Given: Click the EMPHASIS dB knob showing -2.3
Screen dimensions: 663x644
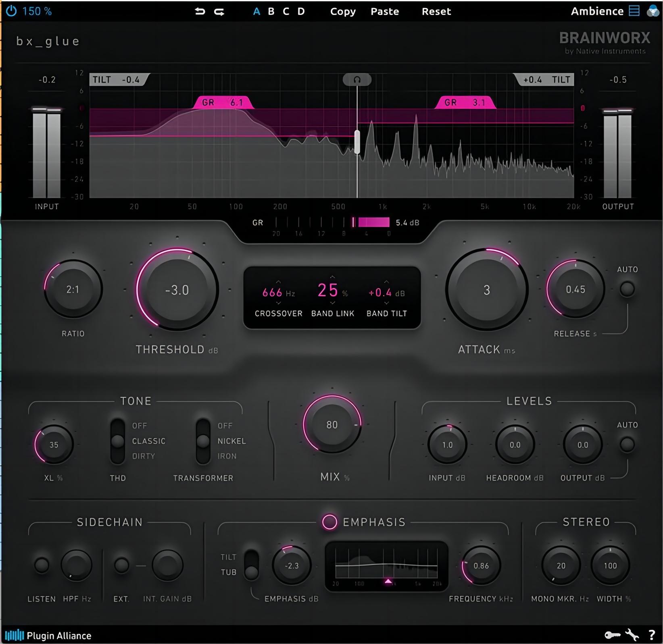Looking at the screenshot, I should [292, 565].
